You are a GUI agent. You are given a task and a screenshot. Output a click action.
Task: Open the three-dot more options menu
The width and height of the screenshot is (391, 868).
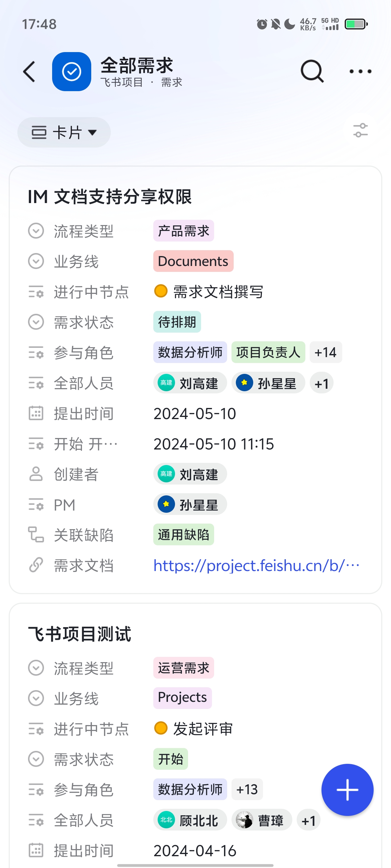pos(360,71)
